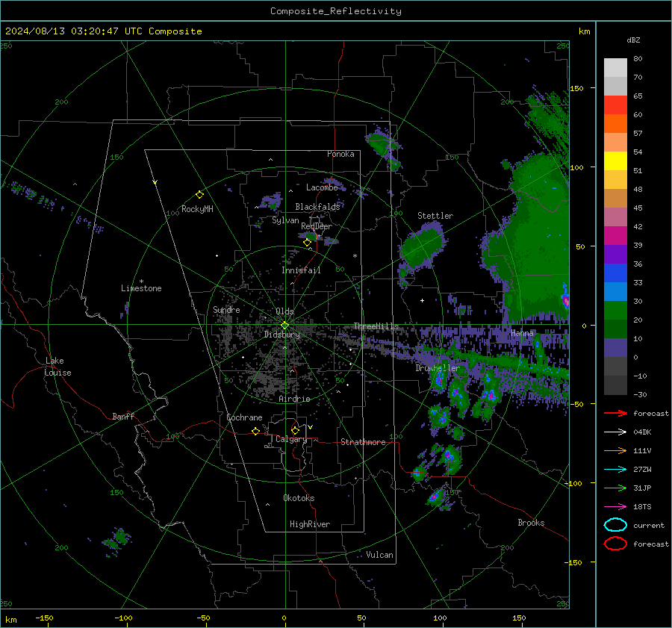Click the Lake Louise label

58,367
